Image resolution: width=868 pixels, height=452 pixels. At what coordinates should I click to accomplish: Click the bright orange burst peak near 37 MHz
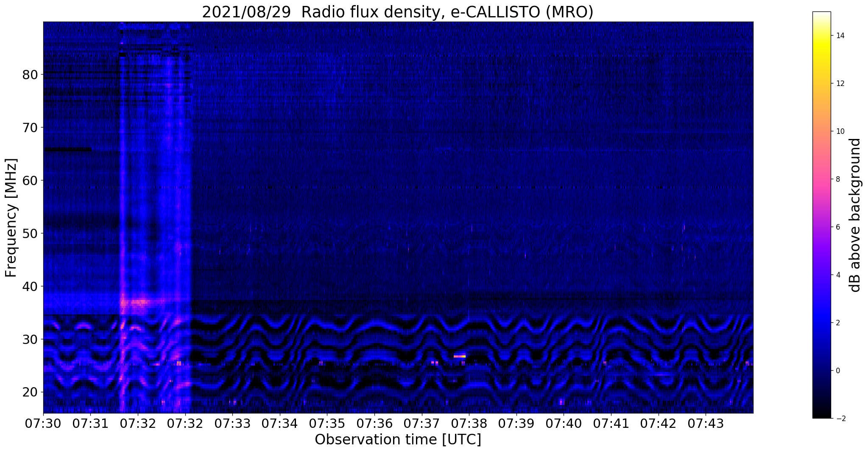(x=135, y=302)
